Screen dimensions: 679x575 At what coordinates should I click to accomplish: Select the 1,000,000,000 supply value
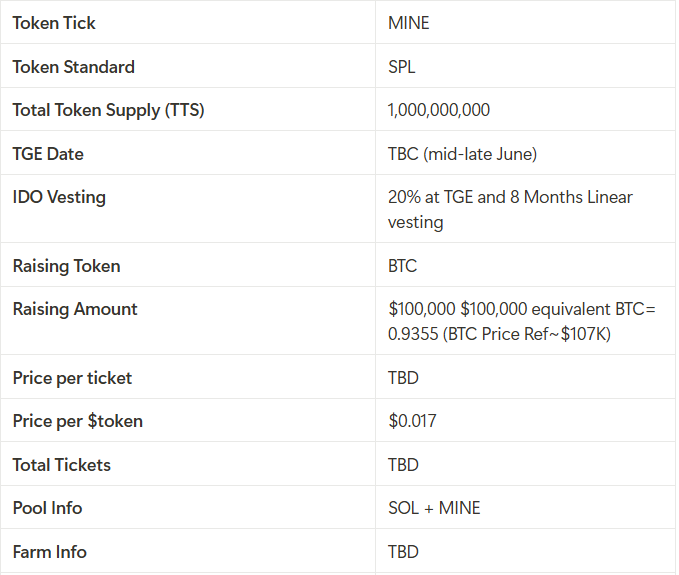tap(439, 110)
